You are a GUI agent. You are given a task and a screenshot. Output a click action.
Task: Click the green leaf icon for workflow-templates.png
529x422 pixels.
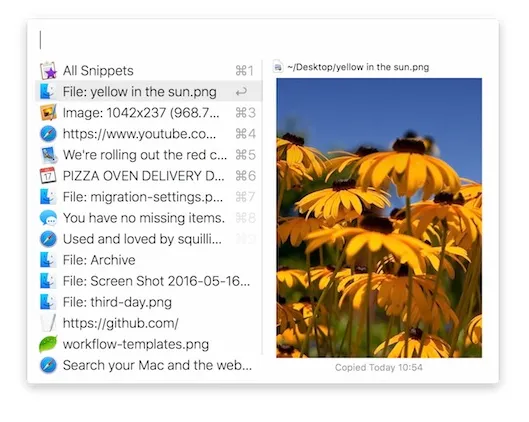point(48,344)
